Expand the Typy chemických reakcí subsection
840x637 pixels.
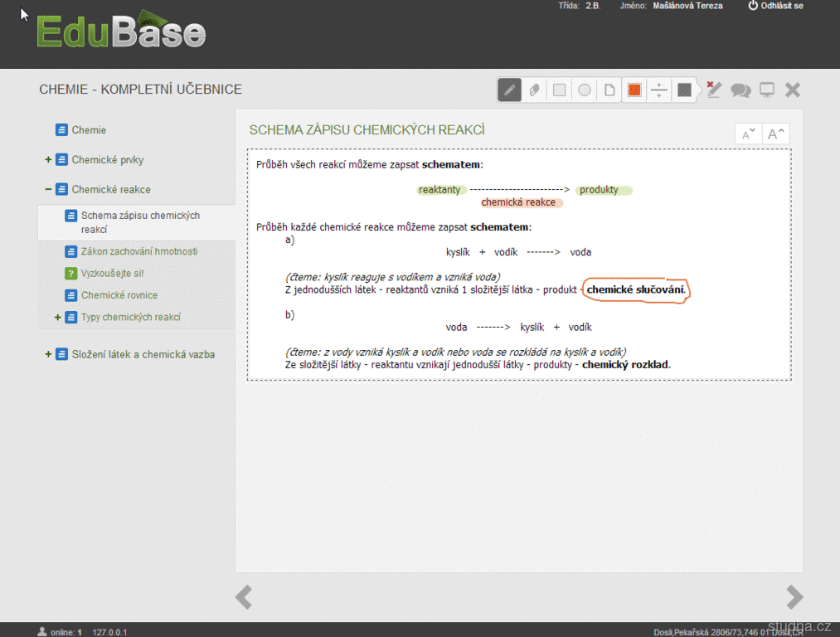click(x=58, y=317)
